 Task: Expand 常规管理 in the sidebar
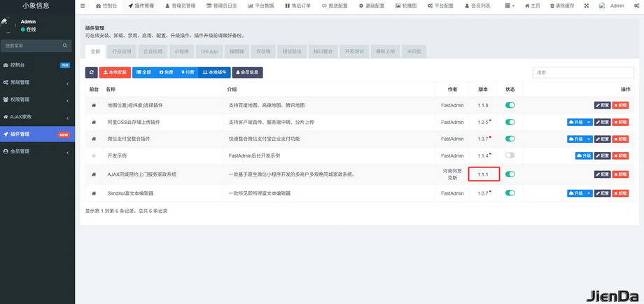37,82
